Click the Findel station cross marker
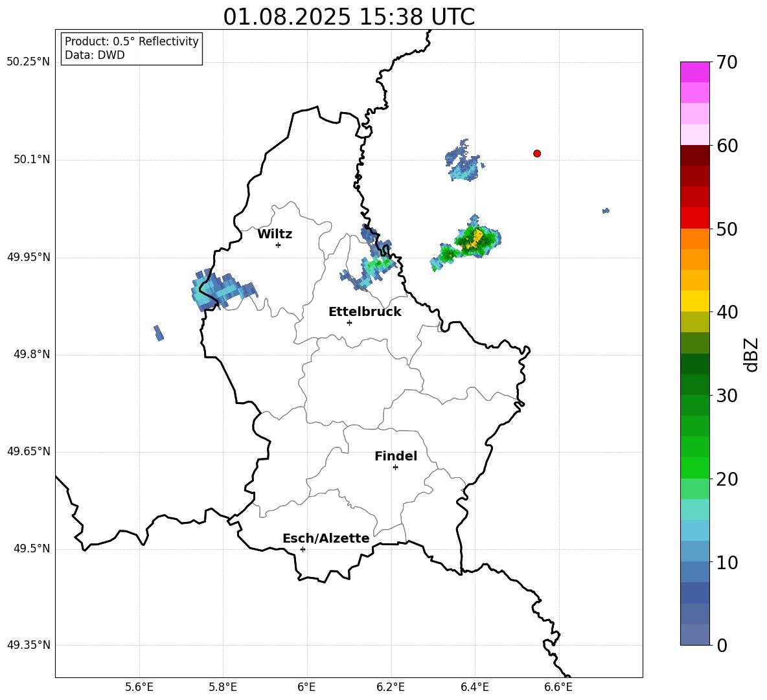Image resolution: width=767 pixels, height=700 pixels. [395, 468]
